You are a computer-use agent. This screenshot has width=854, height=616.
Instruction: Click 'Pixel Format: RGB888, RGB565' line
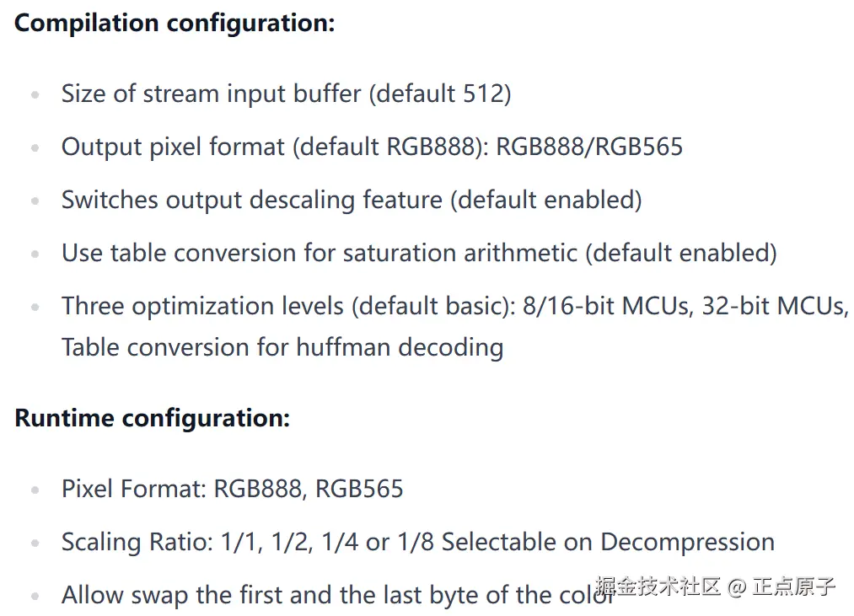click(232, 489)
